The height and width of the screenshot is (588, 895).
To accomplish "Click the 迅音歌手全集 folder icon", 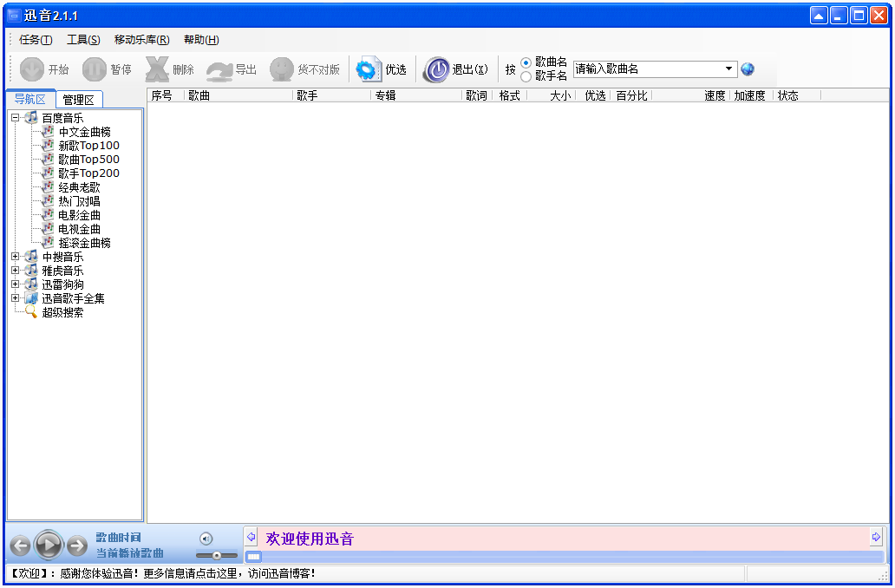I will click(x=31, y=298).
